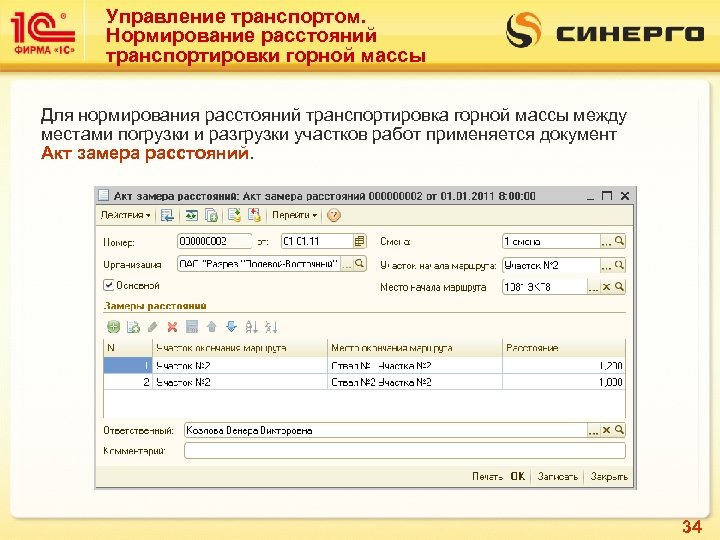Click the Ответственный field
Image resolution: width=720 pixels, height=540 pixels.
(x=386, y=430)
